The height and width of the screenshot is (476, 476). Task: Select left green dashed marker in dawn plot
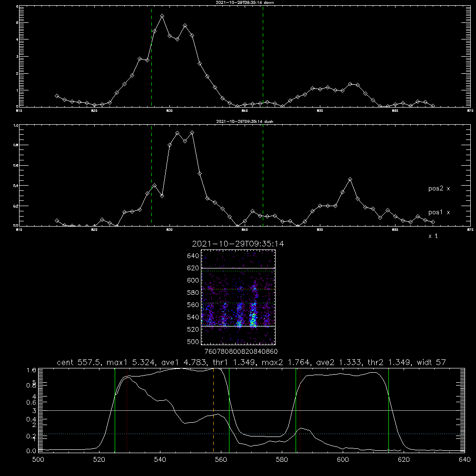tap(151, 57)
